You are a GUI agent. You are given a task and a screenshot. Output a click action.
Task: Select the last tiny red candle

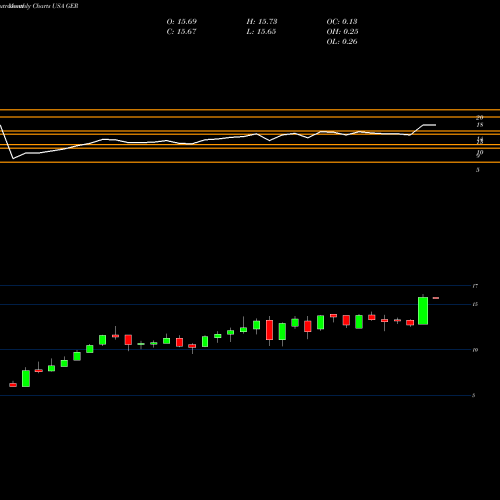coord(436,298)
